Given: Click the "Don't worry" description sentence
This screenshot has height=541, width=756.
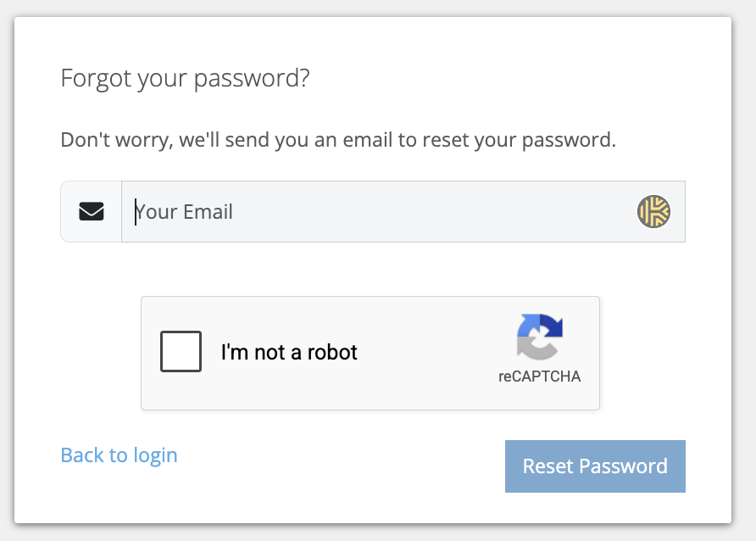Looking at the screenshot, I should point(338,140).
